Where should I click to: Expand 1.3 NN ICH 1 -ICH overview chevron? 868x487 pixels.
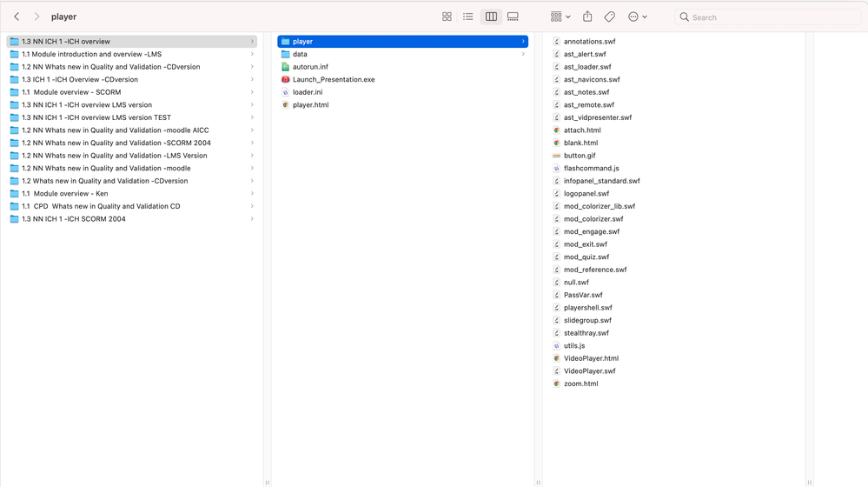252,42
